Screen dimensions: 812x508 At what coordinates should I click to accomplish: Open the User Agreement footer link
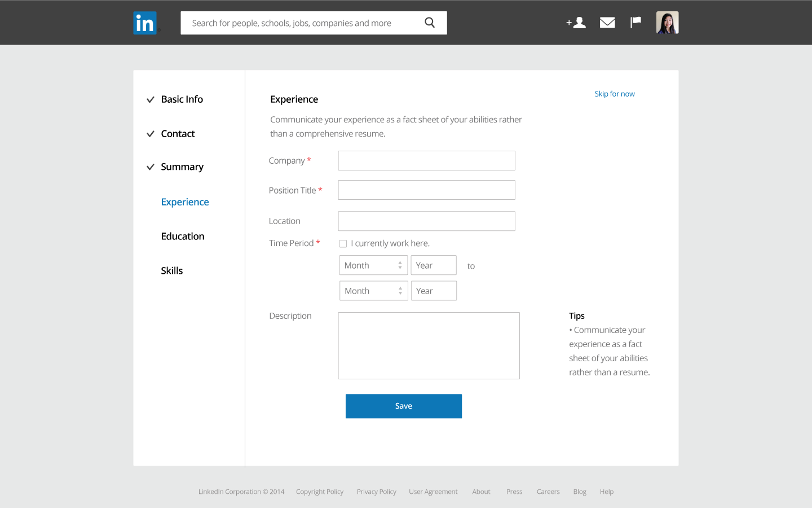point(433,492)
